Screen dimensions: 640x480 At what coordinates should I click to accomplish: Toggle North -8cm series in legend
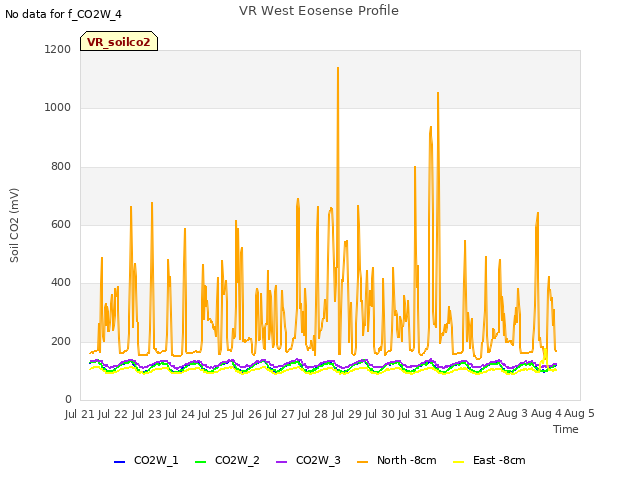[x=397, y=461]
